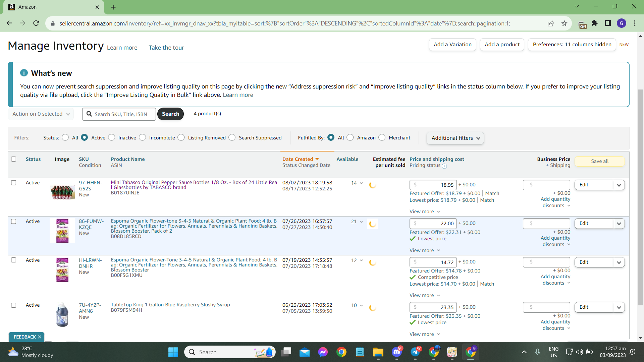The height and width of the screenshot is (362, 644).
Task: Filter Fulfilled By Amazon radio button
Action: 350,137
